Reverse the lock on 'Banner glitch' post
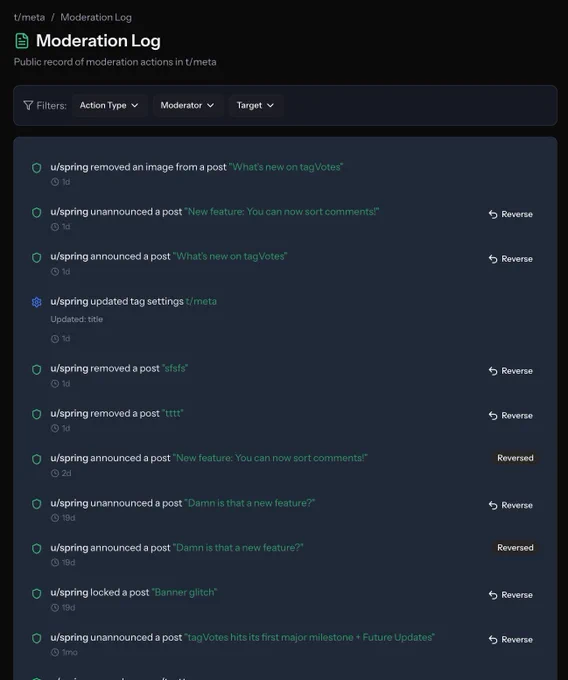 click(511, 595)
